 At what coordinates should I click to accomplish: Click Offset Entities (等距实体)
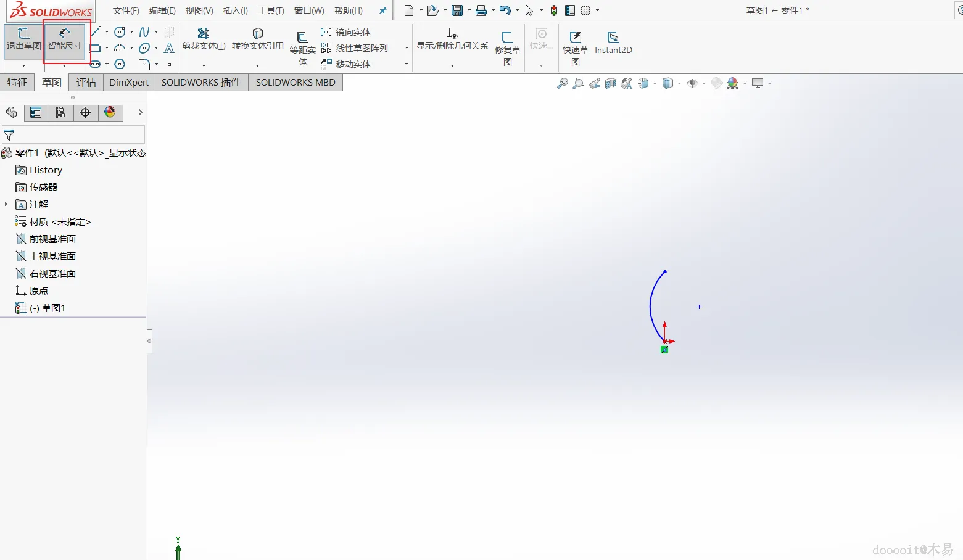click(303, 49)
